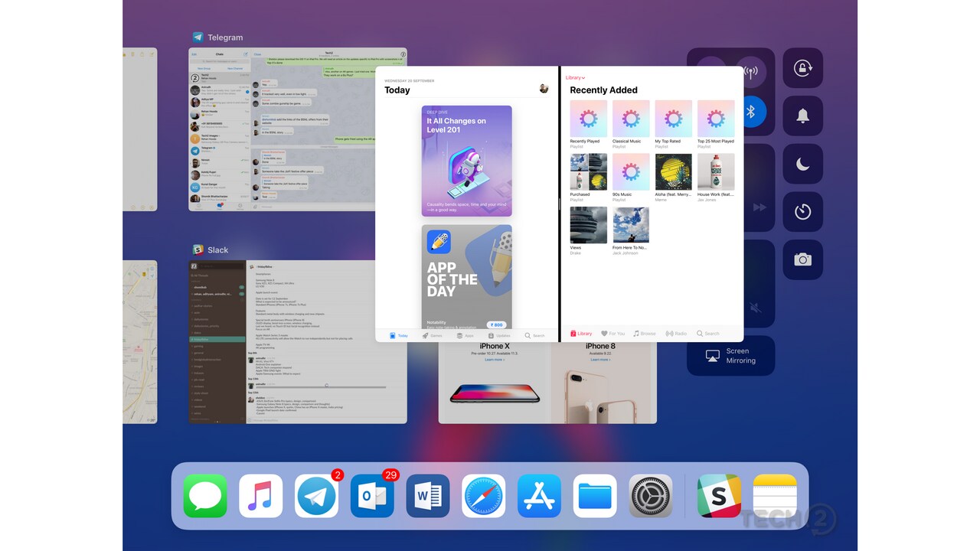
Task: Open the Search tab in App Store
Action: (x=534, y=335)
